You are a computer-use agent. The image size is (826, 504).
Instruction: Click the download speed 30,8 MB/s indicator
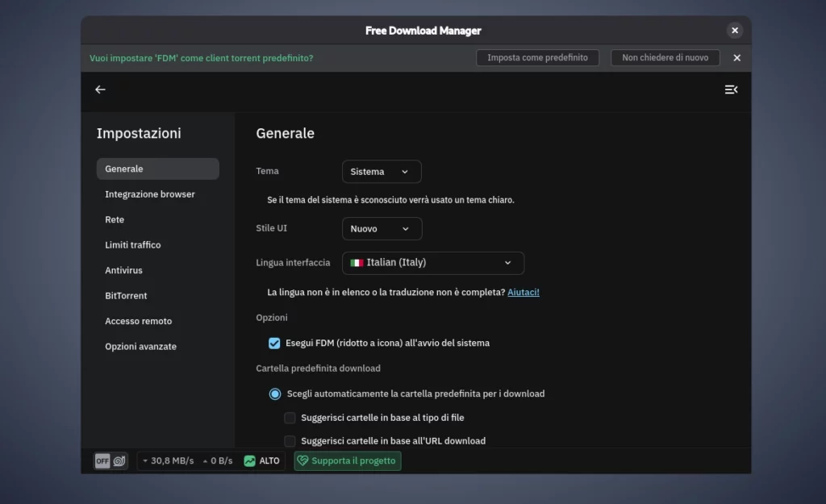168,460
